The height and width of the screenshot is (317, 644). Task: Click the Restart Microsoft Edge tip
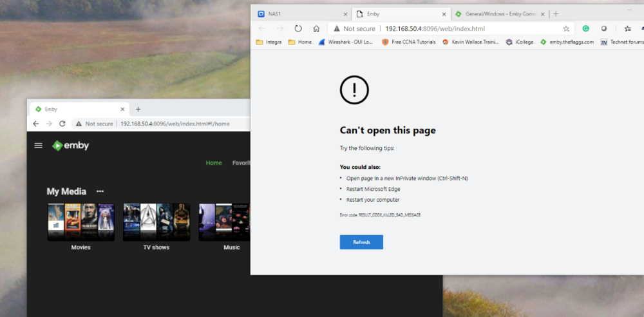point(374,189)
